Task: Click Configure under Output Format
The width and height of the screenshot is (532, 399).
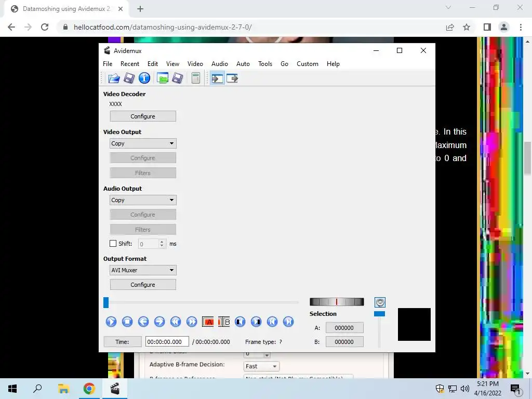Action: [x=143, y=285]
